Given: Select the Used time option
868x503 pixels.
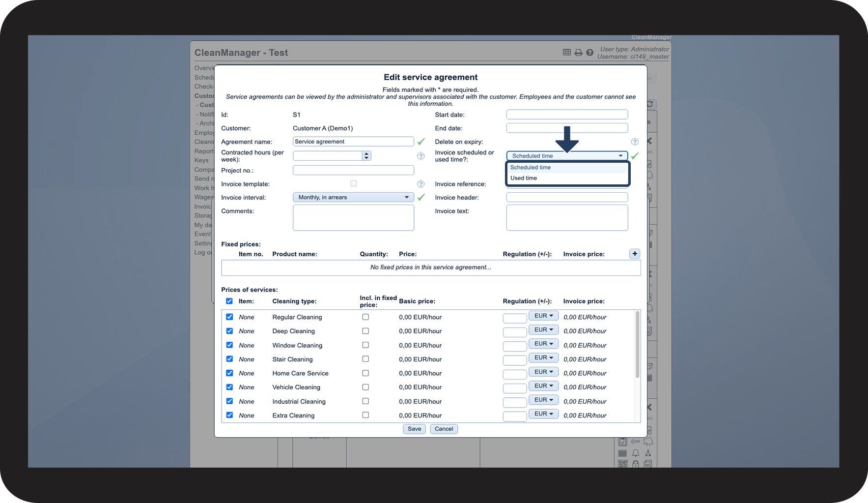Looking at the screenshot, I should coord(567,178).
